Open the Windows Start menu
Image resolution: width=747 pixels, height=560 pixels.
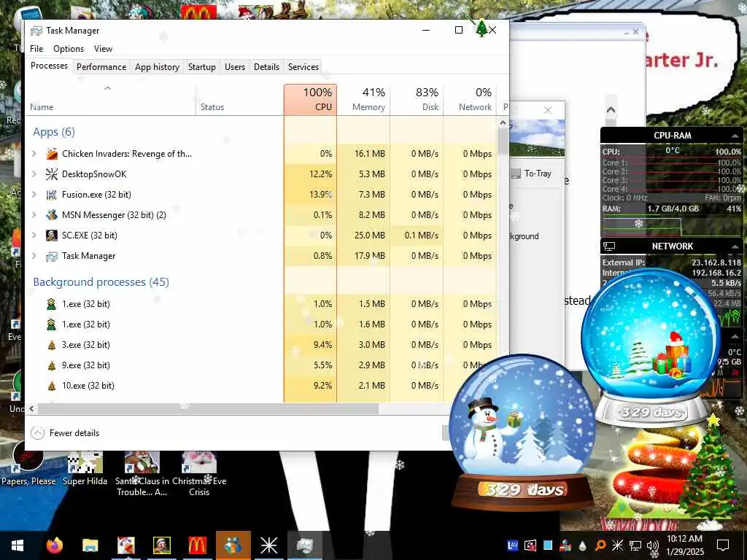(18, 545)
